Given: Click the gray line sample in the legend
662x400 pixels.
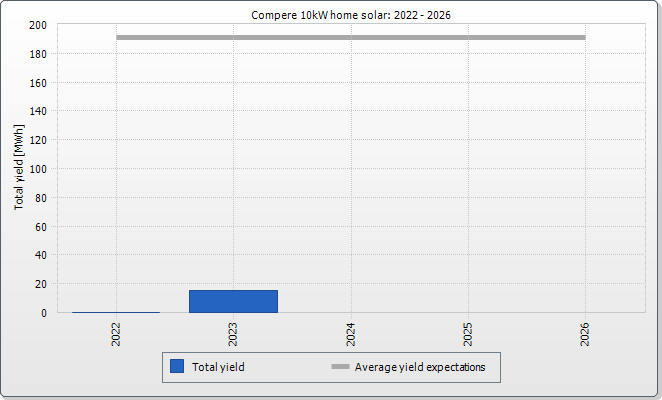Looking at the screenshot, I should (340, 367).
